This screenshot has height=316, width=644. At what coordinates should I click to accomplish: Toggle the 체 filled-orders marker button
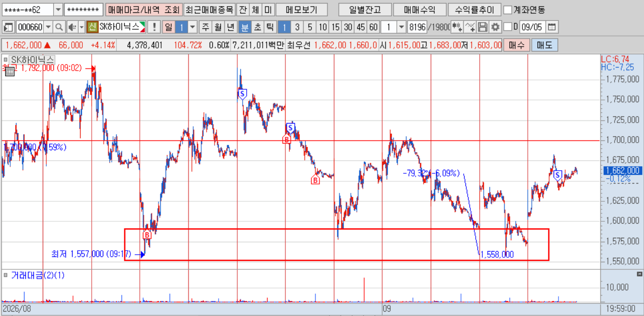tap(255, 10)
